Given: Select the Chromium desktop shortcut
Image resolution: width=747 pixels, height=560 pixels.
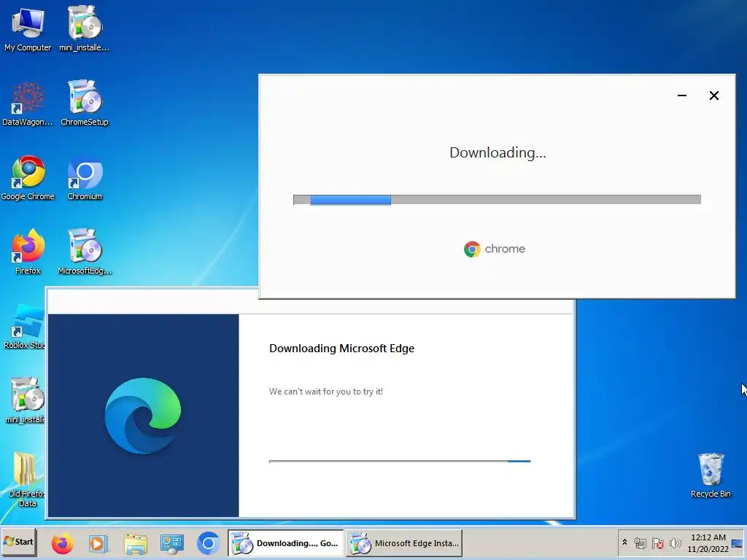Looking at the screenshot, I should click(85, 177).
